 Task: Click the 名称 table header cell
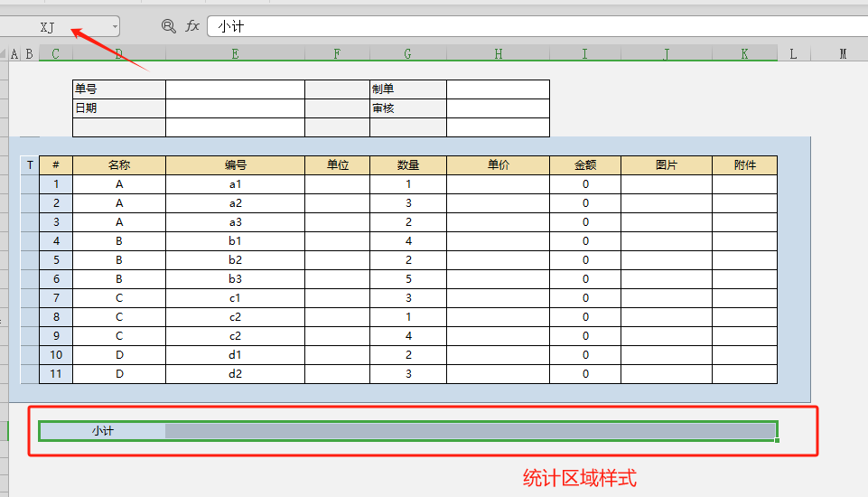[x=119, y=165]
